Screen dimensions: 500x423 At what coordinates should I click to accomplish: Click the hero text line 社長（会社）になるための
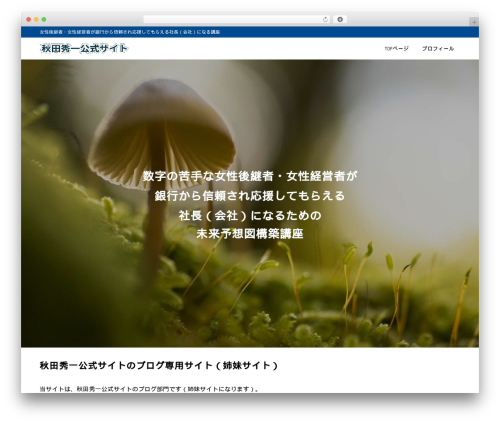tap(250, 215)
